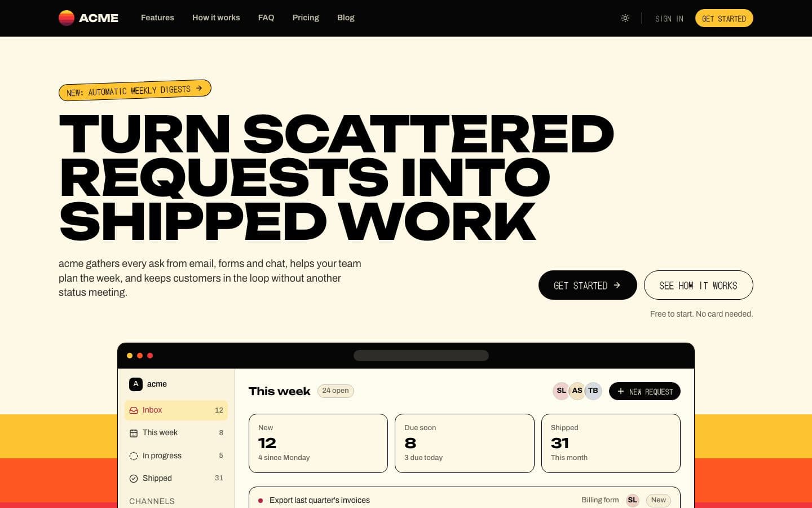Click the SL avatar on the invoices row
The height and width of the screenshot is (508, 812).
point(633,500)
